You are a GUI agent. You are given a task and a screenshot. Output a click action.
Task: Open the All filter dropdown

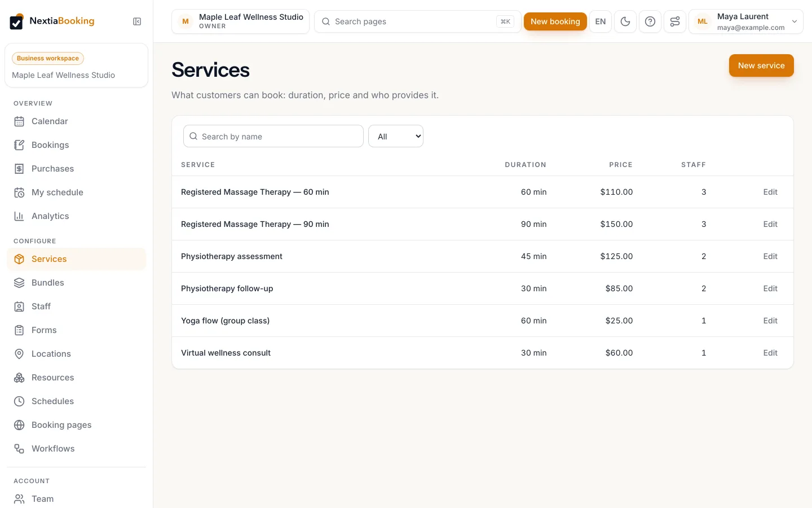(x=396, y=136)
